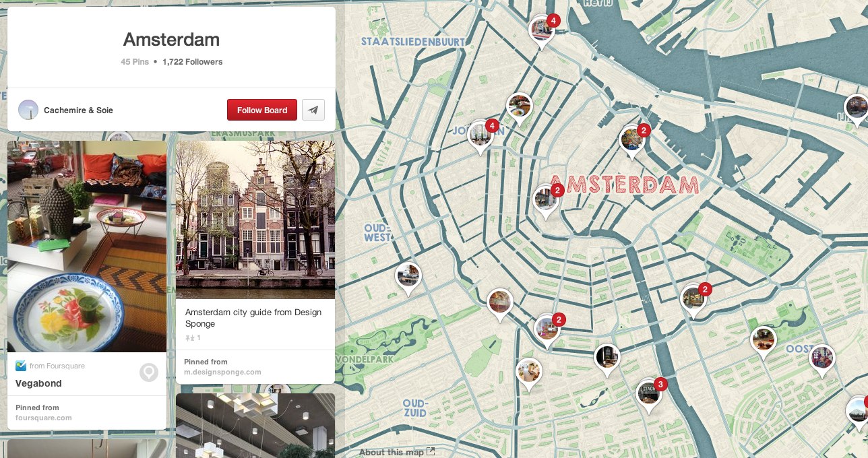Open the Vegabond pin title

(38, 383)
